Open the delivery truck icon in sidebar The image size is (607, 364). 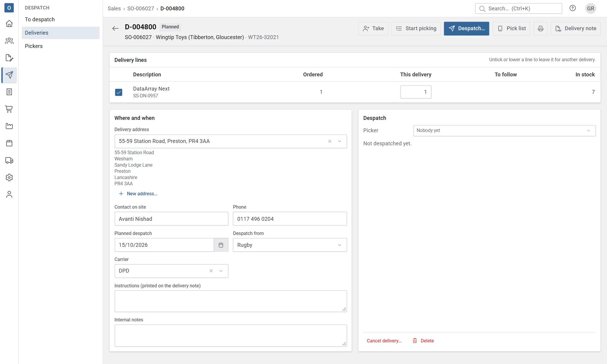pos(9,161)
